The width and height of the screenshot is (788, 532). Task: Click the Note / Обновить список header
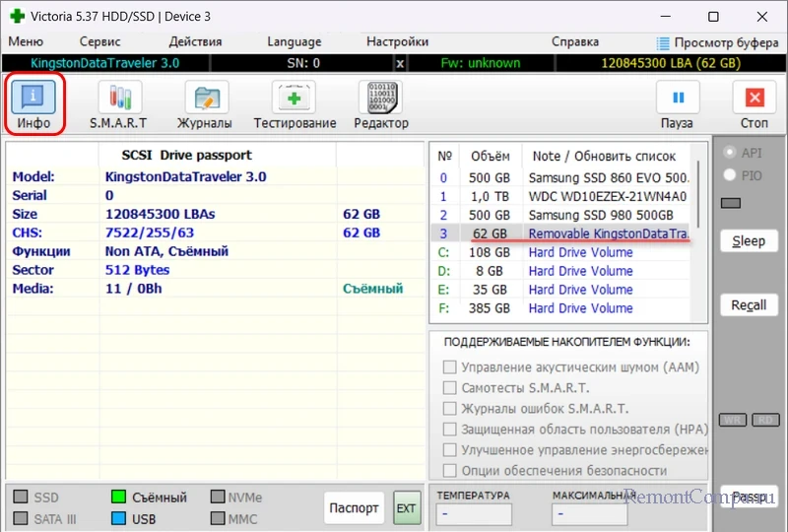tap(604, 157)
